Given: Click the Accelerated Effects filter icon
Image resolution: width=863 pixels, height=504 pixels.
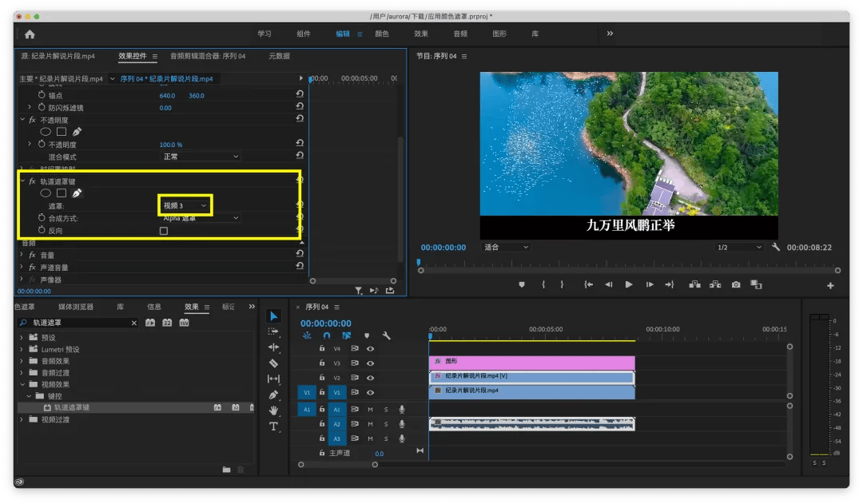Looking at the screenshot, I should 150,323.
